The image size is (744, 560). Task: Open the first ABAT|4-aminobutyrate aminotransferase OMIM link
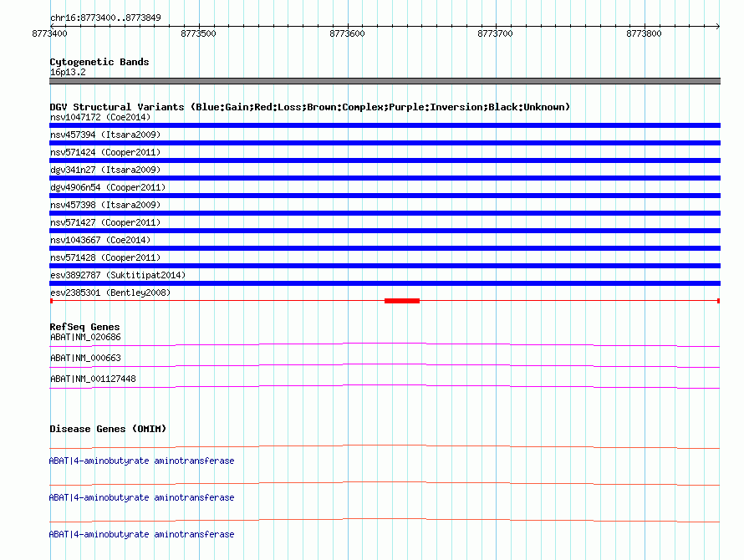pyautogui.click(x=141, y=461)
